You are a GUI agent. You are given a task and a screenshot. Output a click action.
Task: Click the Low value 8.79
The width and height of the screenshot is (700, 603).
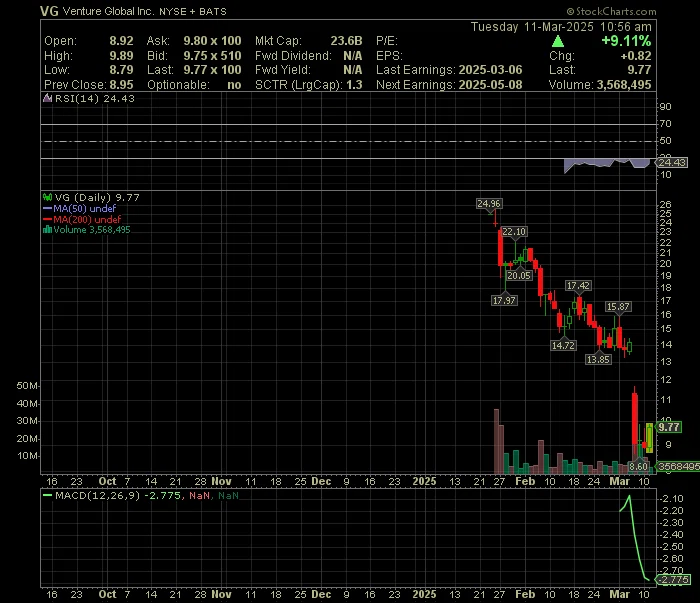121,70
